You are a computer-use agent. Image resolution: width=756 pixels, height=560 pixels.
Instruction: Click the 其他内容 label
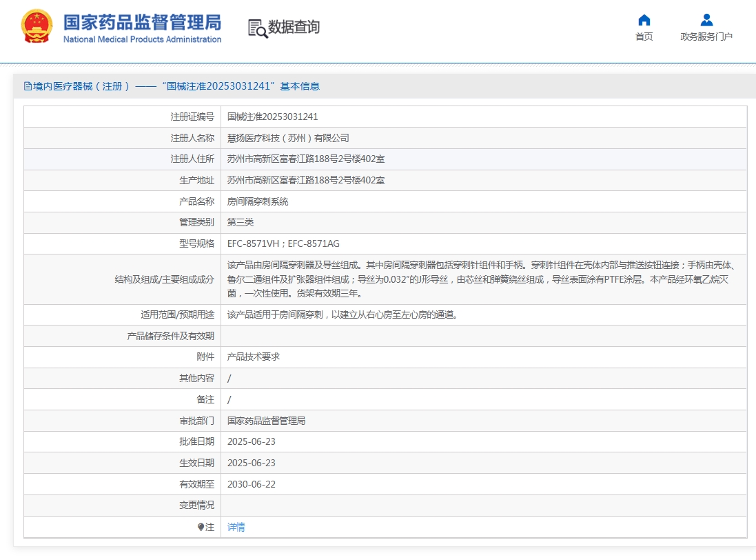click(x=196, y=378)
